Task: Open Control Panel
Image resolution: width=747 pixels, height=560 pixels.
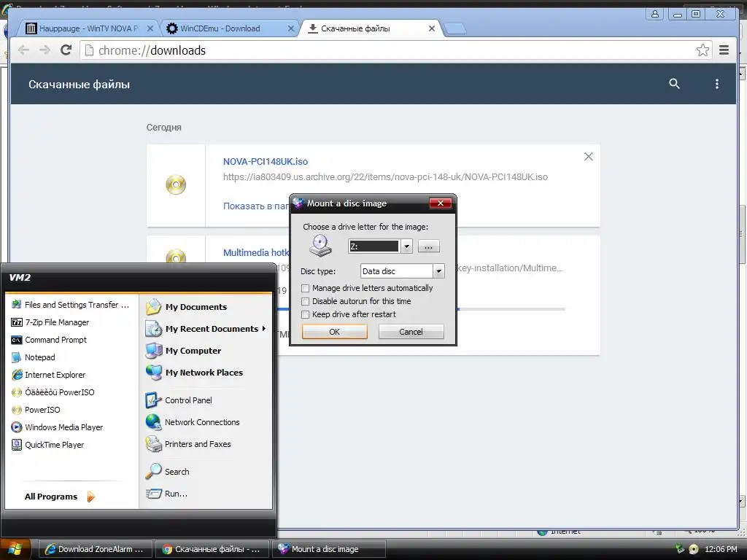Action: click(179, 400)
